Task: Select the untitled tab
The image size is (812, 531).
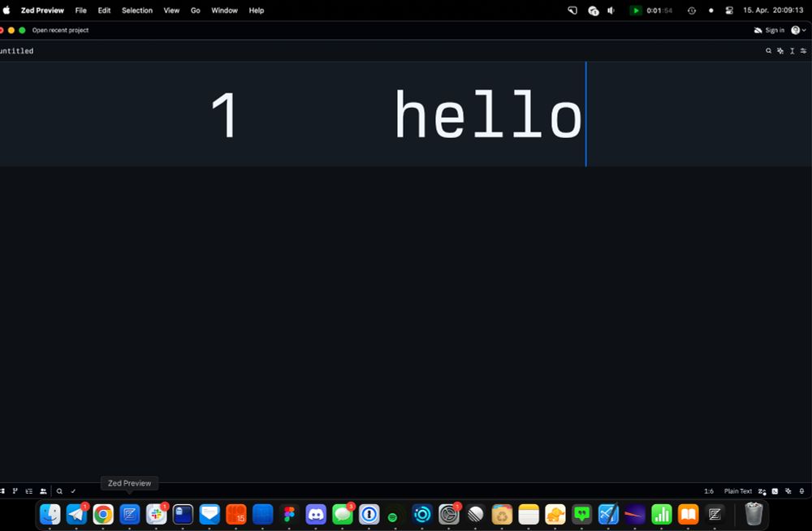Action: 16,51
